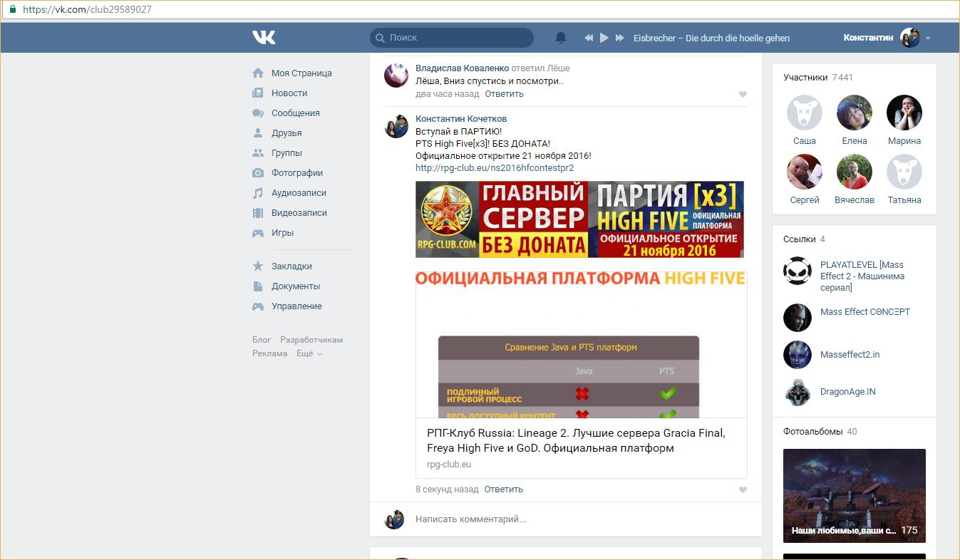The height and width of the screenshot is (560, 960).
Task: Open the 8 секунд назад timestamp
Action: point(447,489)
